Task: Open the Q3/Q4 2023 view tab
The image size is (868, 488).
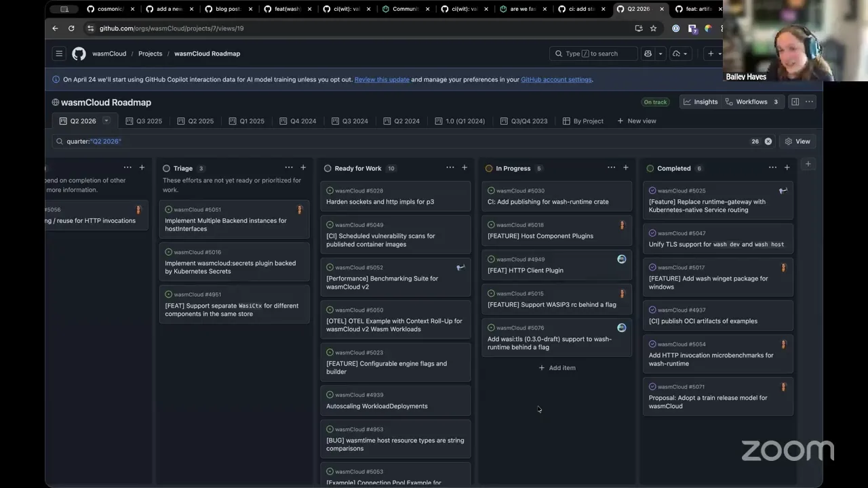Action: point(524,121)
